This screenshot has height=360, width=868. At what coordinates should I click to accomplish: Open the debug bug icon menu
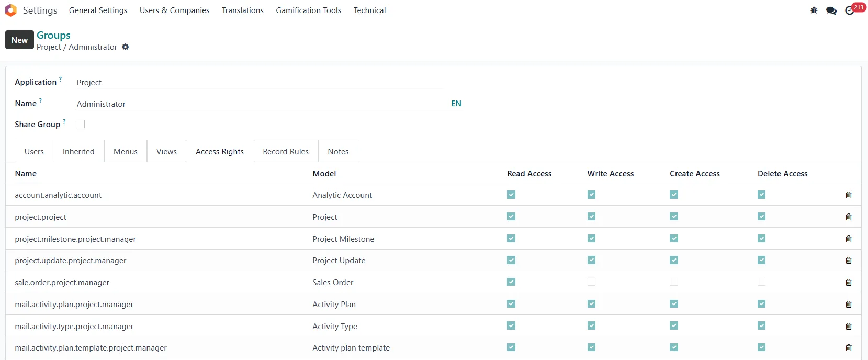814,10
